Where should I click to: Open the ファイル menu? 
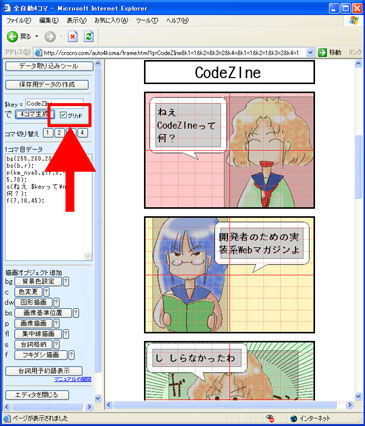point(19,21)
